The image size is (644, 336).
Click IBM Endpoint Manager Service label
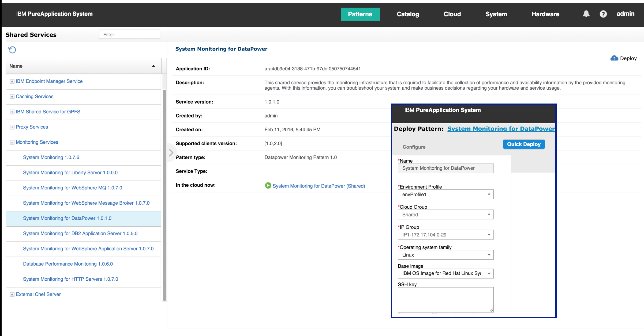pyautogui.click(x=49, y=81)
